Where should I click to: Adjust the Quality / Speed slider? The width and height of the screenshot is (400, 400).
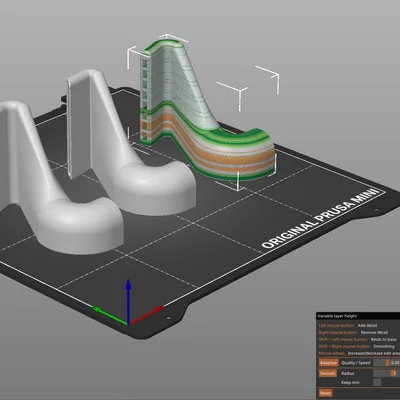click(x=381, y=363)
